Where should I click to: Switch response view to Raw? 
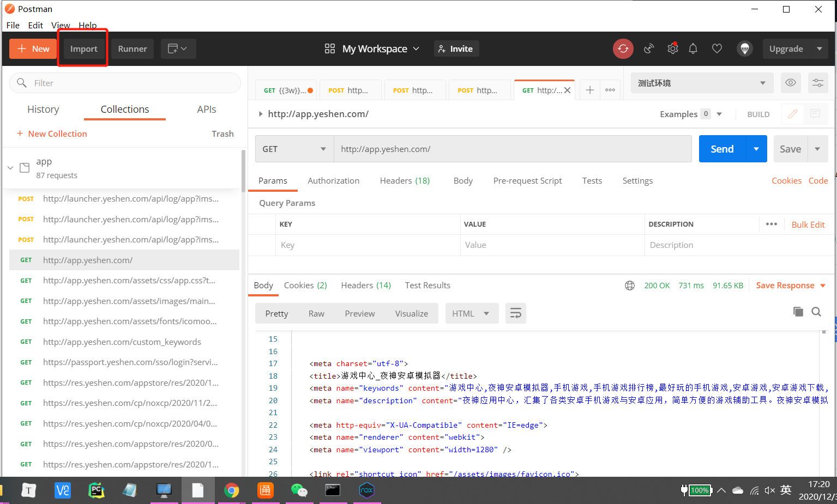[x=316, y=313]
